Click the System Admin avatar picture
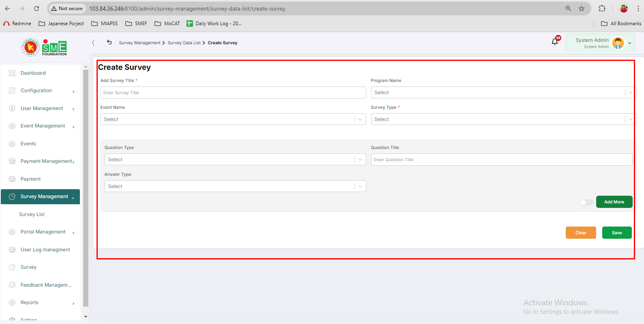Image resolution: width=644 pixels, height=324 pixels. point(618,43)
